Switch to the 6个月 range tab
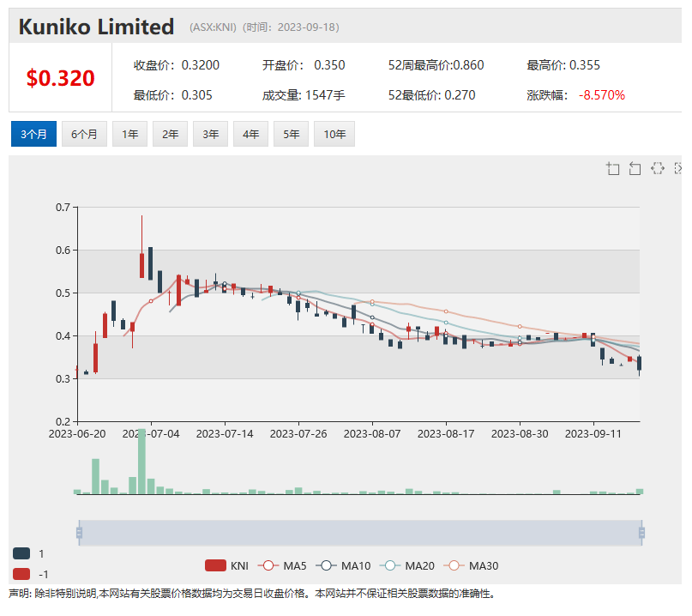 84,134
